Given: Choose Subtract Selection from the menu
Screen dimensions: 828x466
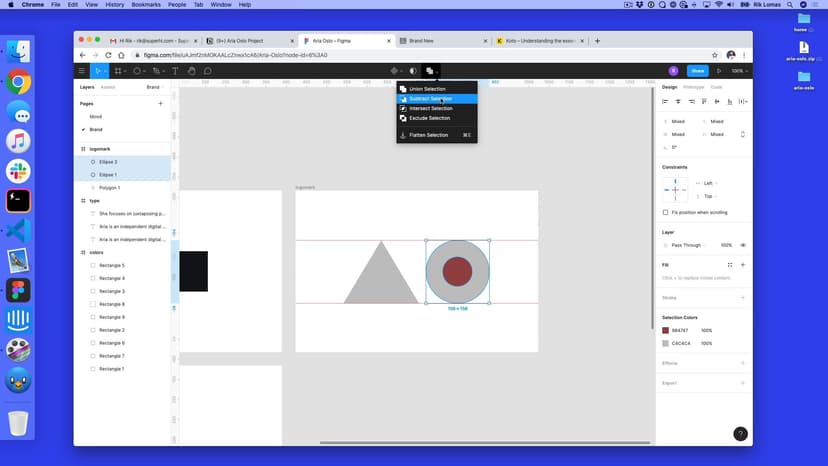Looking at the screenshot, I should 430,99.
